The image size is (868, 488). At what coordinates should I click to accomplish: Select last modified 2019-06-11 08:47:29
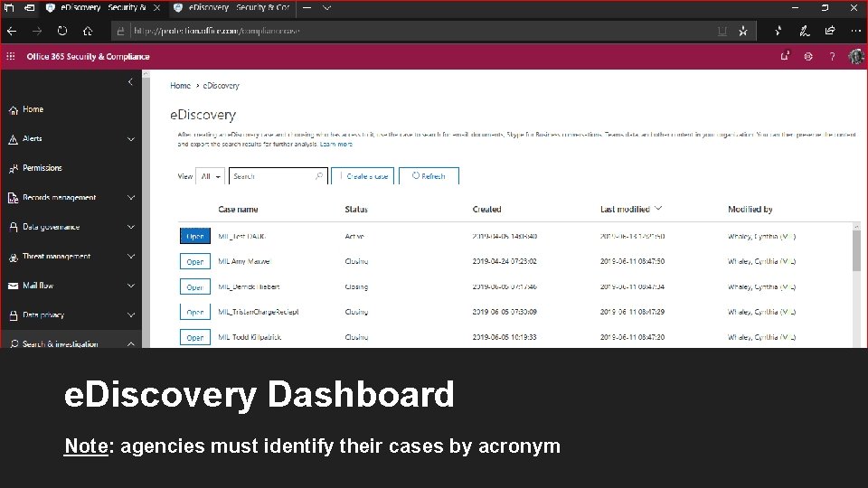632,312
